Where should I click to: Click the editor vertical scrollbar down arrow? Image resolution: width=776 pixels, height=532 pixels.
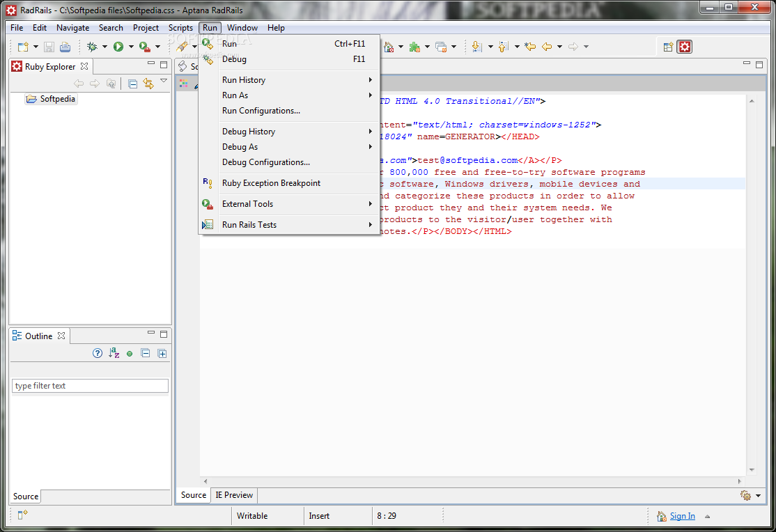point(752,469)
